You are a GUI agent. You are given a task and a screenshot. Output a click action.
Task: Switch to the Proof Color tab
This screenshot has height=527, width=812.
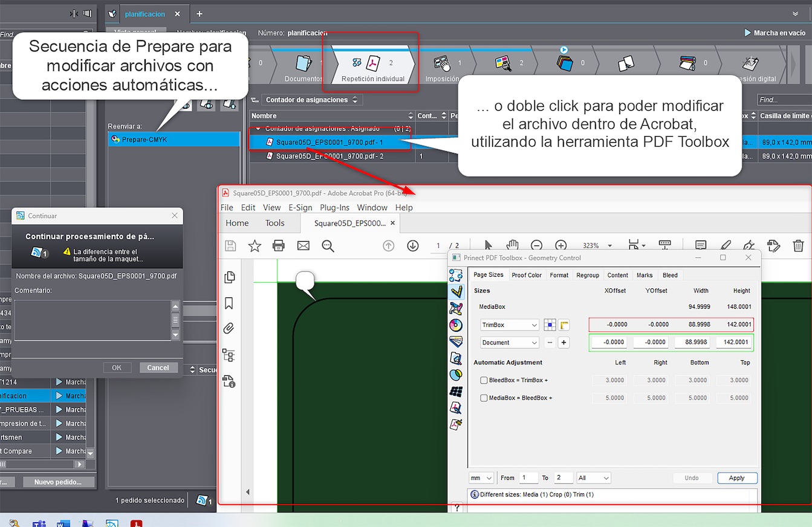point(527,275)
